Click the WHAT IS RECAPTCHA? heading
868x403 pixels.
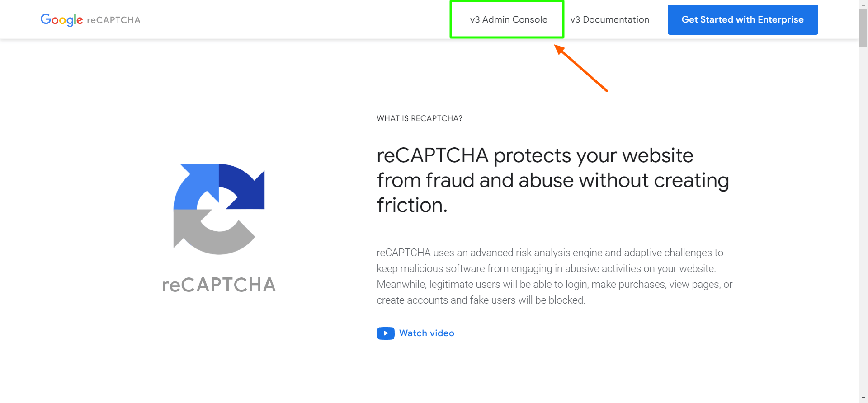(x=420, y=118)
